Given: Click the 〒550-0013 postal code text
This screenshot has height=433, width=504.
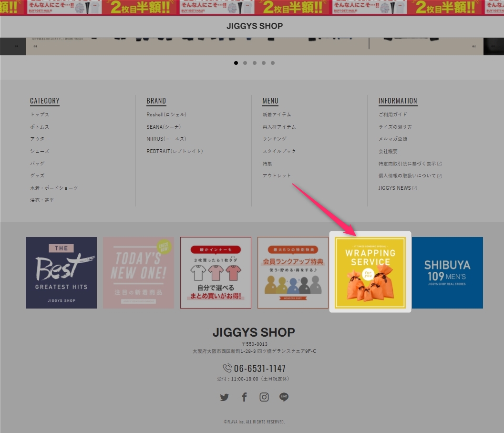Looking at the screenshot, I should (x=254, y=344).
